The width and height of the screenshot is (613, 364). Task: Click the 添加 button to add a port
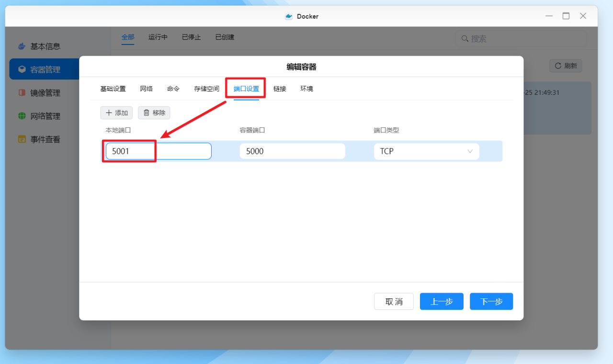(x=116, y=113)
